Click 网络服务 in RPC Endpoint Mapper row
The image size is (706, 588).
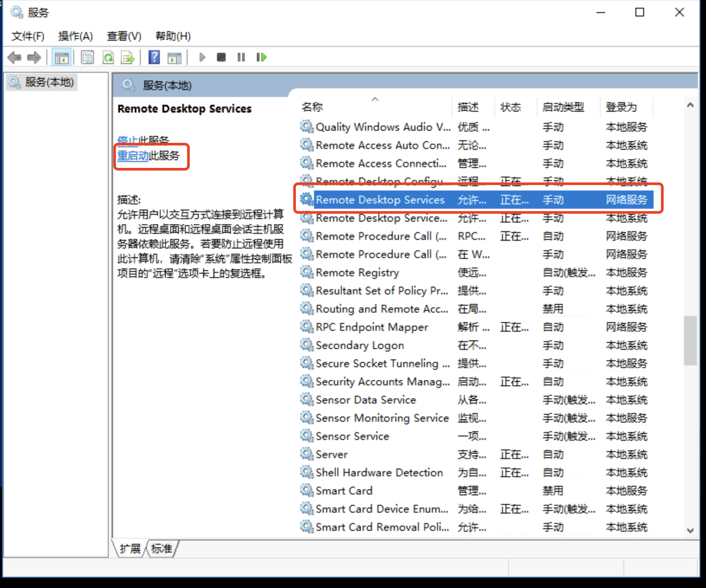tap(626, 327)
